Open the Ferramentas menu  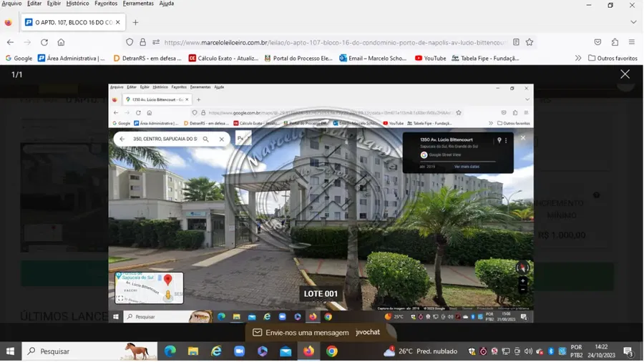pyautogui.click(x=137, y=4)
